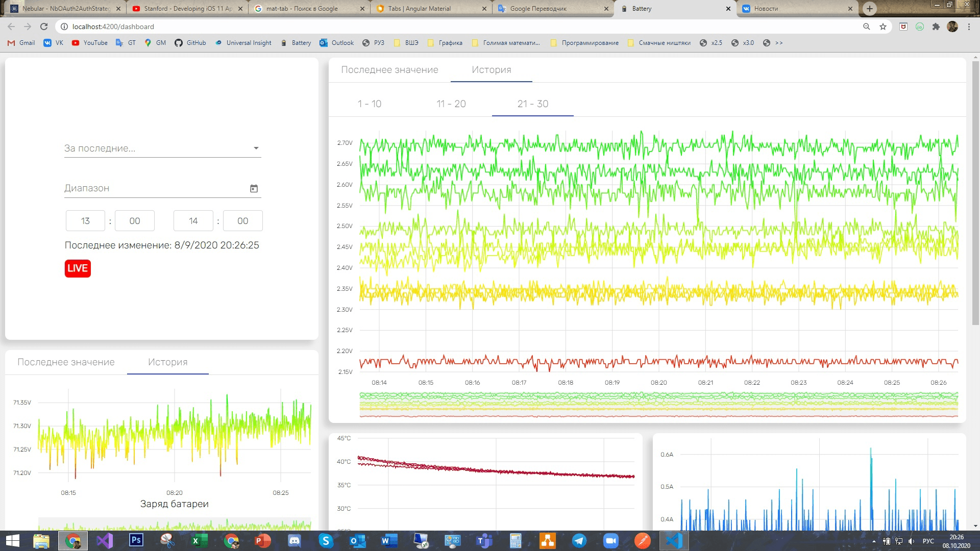This screenshot has height=551, width=980.
Task: Toggle the red LIVE button
Action: coord(78,268)
